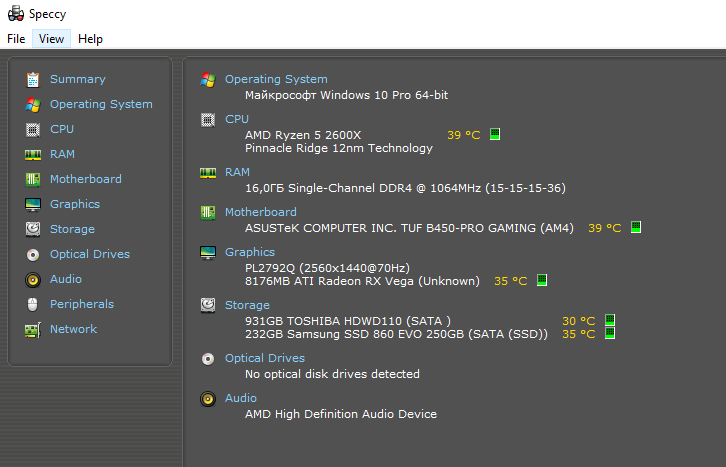726x467 pixels.
Task: Select the Storage drive icon in sidebar
Action: [x=33, y=229]
